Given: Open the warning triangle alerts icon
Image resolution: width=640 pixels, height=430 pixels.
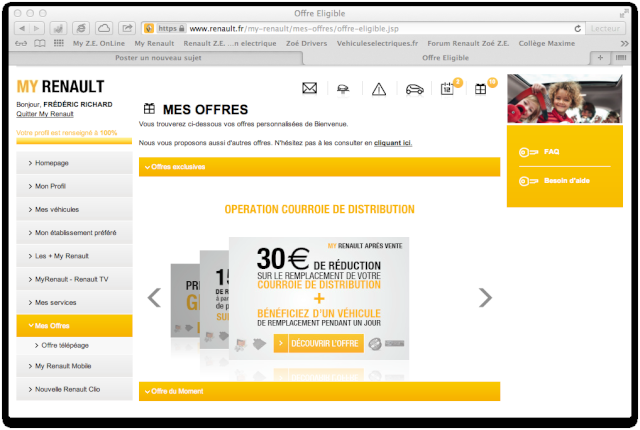Looking at the screenshot, I should [x=379, y=89].
